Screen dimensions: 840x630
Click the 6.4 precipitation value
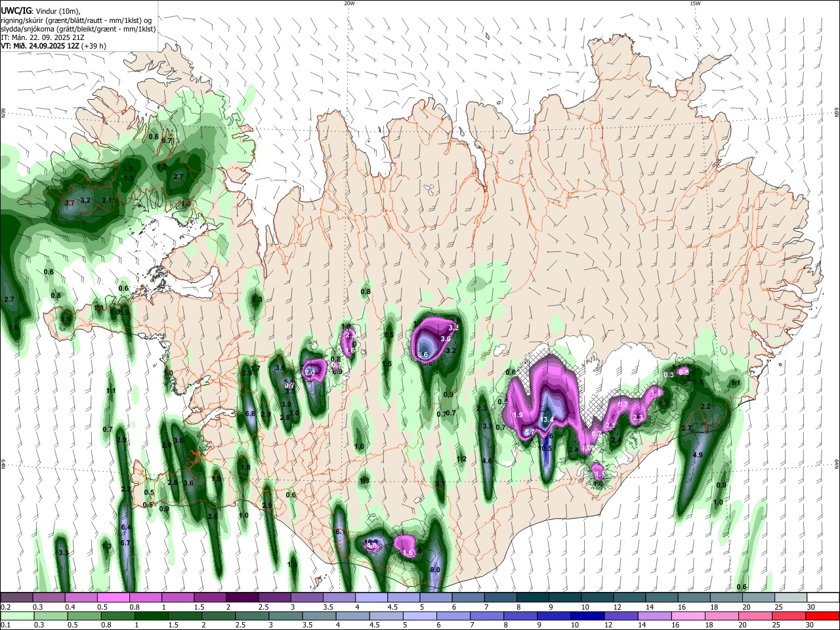(127, 527)
